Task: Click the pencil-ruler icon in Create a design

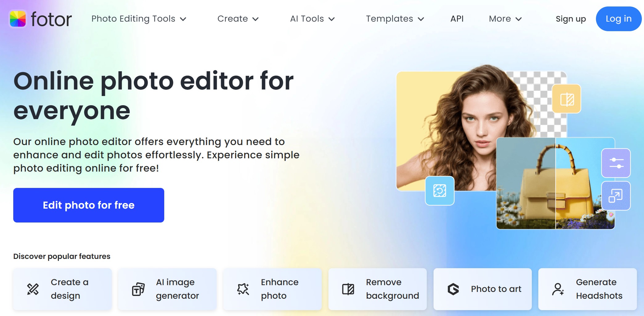Action: coord(33,289)
